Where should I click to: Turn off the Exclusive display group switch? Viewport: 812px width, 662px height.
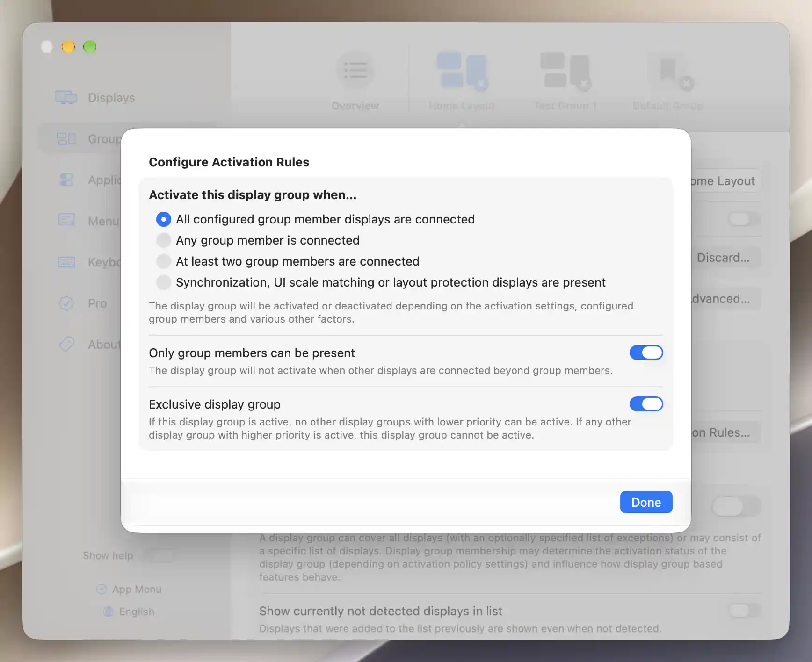pos(646,404)
